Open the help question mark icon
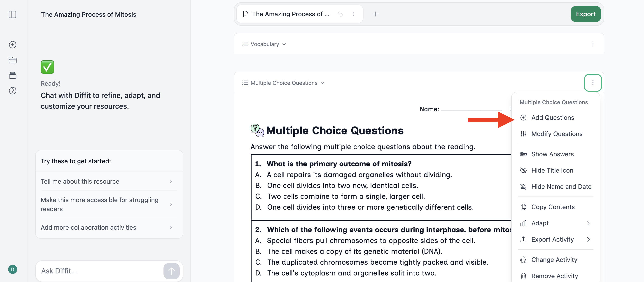Viewport: 644px width, 282px height. pos(12,91)
